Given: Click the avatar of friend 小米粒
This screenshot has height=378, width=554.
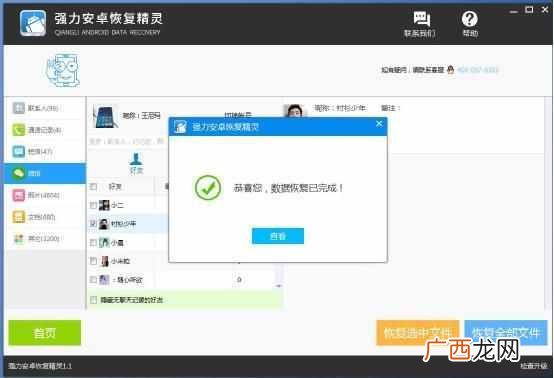Looking at the screenshot, I should coord(105,261).
